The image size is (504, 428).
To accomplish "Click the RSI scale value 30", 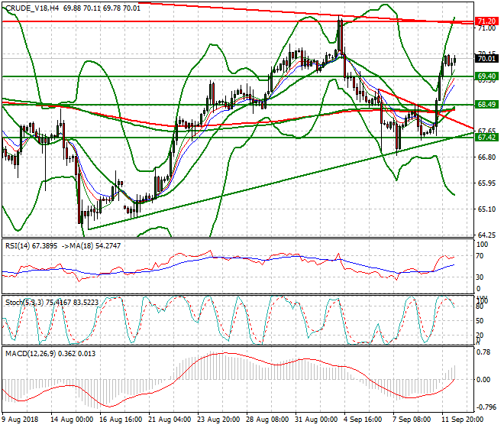I will click(x=480, y=277).
